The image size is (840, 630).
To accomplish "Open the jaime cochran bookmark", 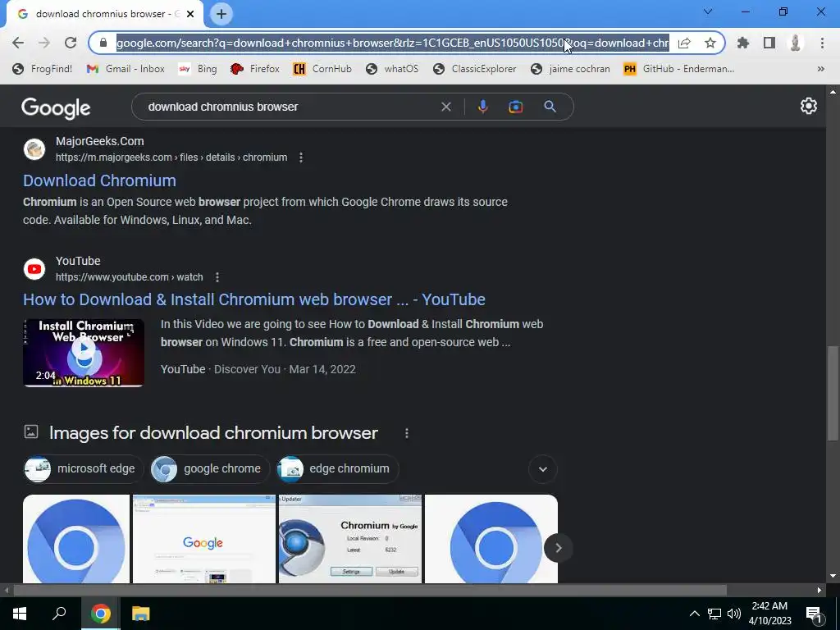I will tap(570, 69).
